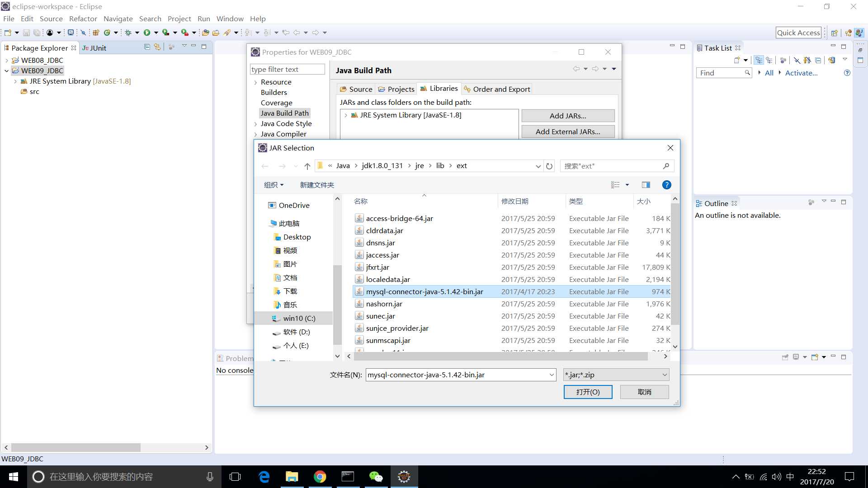Open the 组织 dropdown menu
The height and width of the screenshot is (488, 868).
tap(274, 185)
